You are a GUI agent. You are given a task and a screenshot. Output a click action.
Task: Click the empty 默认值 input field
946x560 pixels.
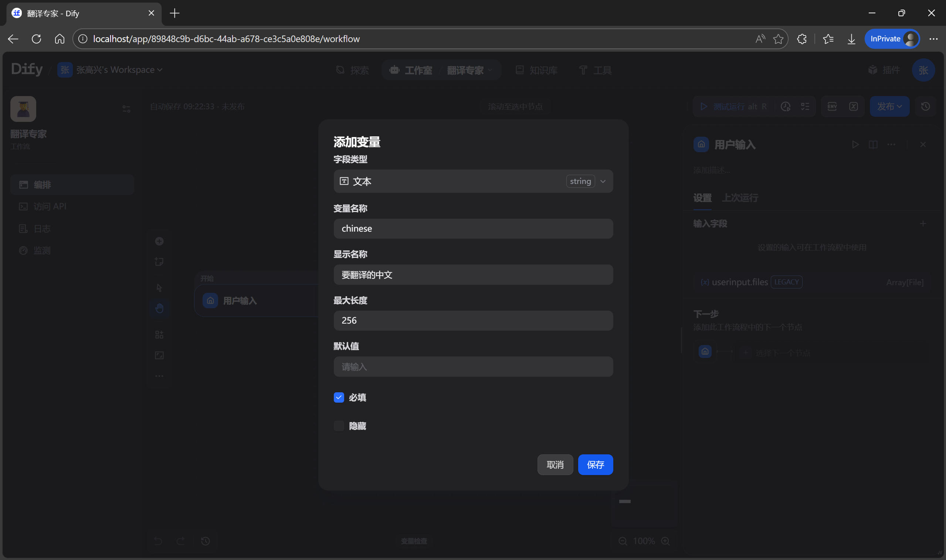coord(473,367)
